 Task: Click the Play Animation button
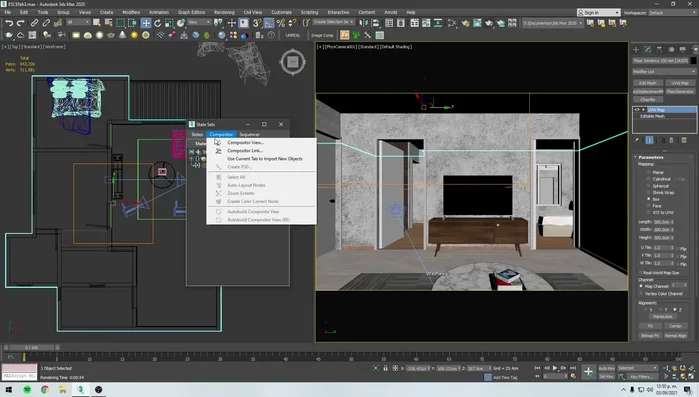pos(555,368)
